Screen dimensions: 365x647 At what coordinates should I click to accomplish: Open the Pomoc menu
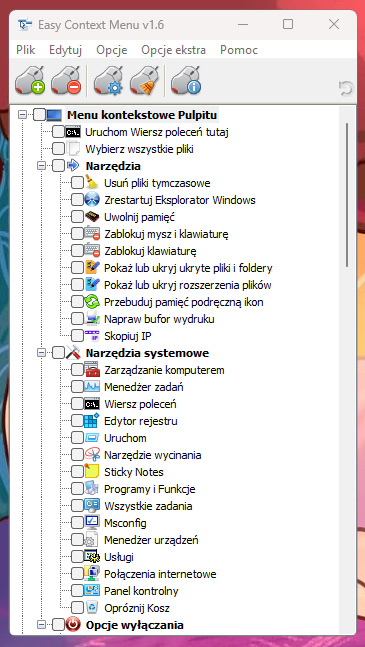tap(239, 50)
